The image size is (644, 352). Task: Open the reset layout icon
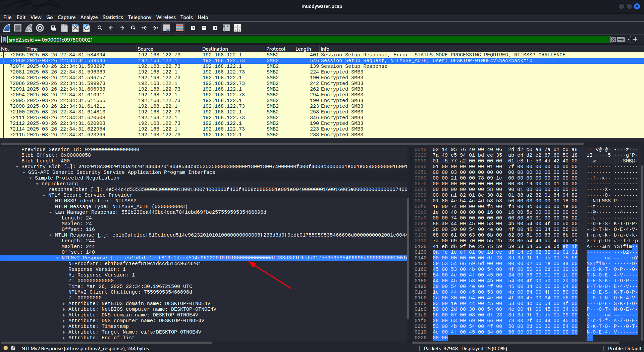tap(237, 28)
